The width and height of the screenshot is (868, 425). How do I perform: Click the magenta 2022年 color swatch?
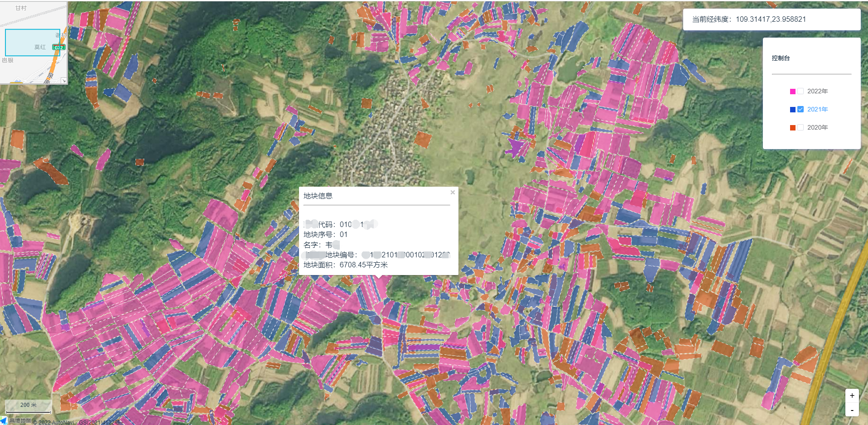click(x=793, y=92)
